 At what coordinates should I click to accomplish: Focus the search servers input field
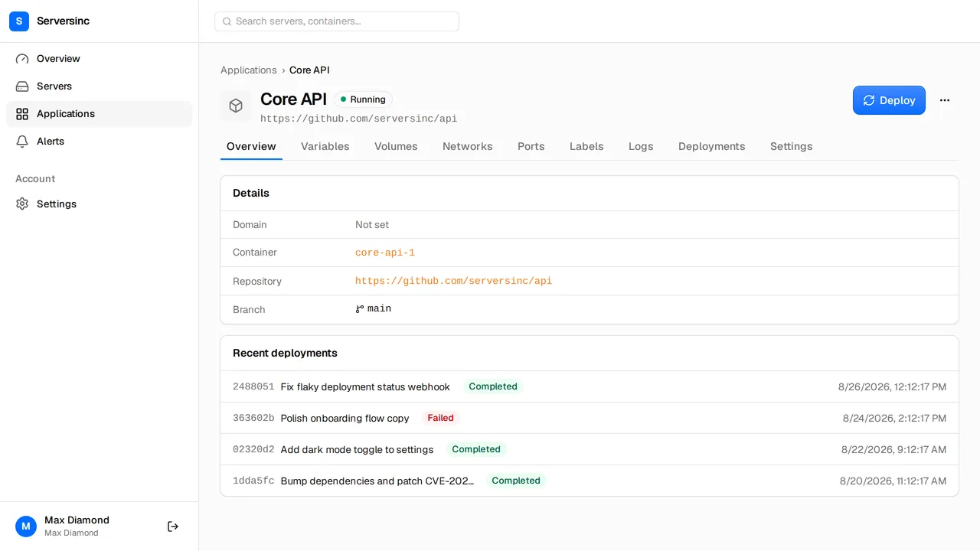337,21
